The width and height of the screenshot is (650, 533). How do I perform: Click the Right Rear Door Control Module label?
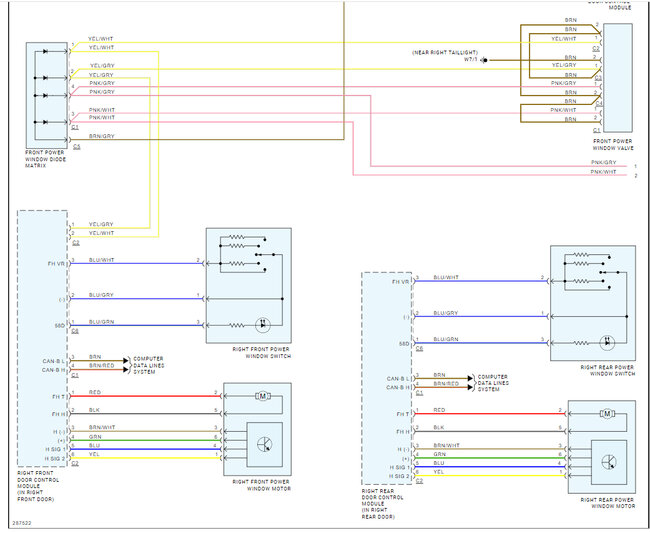(x=382, y=504)
